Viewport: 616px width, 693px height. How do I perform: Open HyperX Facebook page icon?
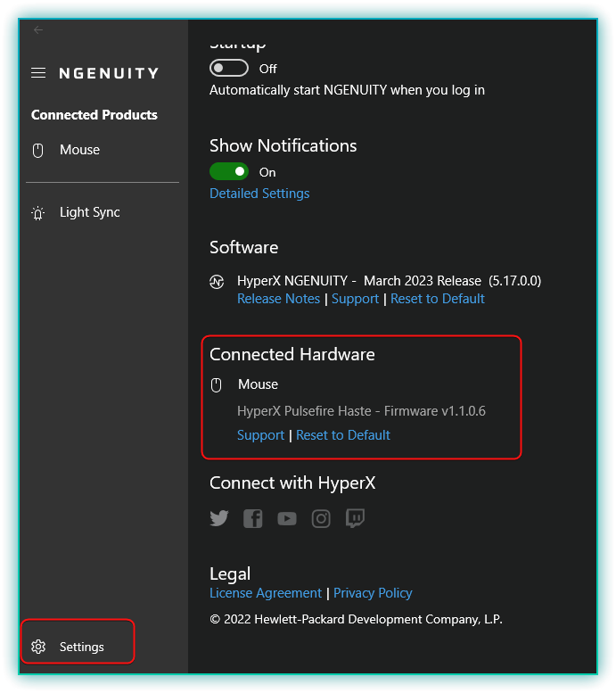(x=253, y=518)
